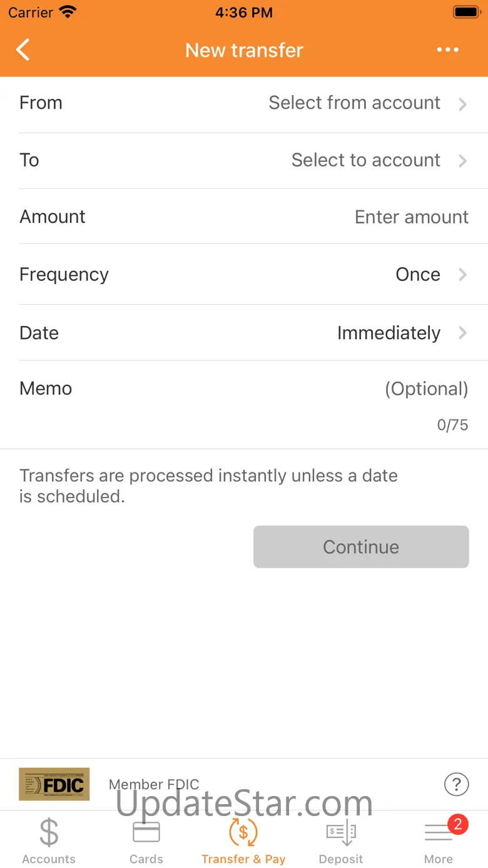Expand the Select to account chooser
488x868 pixels.
378,160
